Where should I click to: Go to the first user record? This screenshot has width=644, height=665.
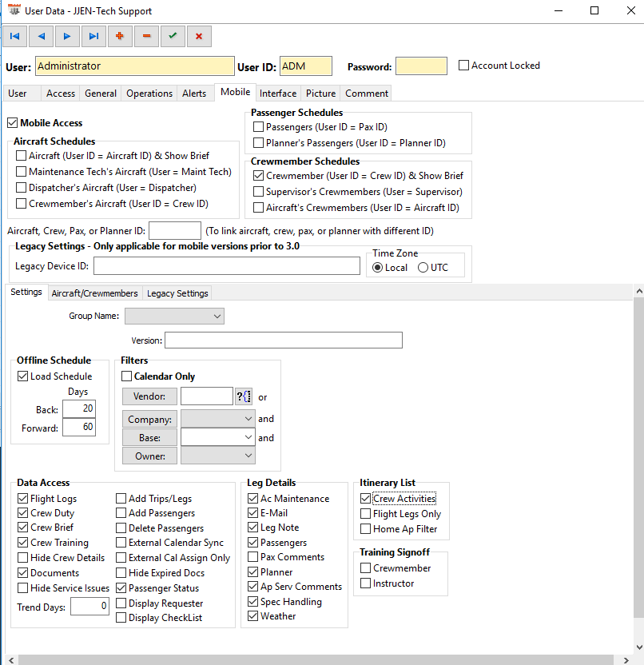[x=14, y=36]
